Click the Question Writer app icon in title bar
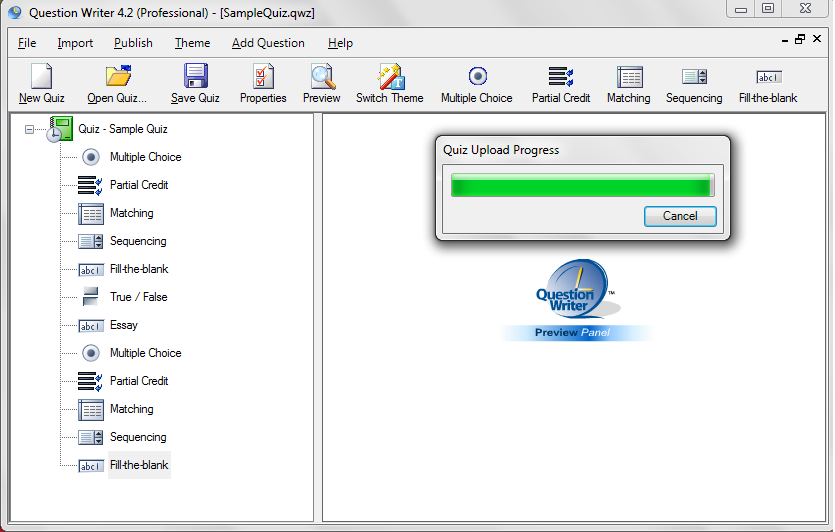 [x=15, y=13]
